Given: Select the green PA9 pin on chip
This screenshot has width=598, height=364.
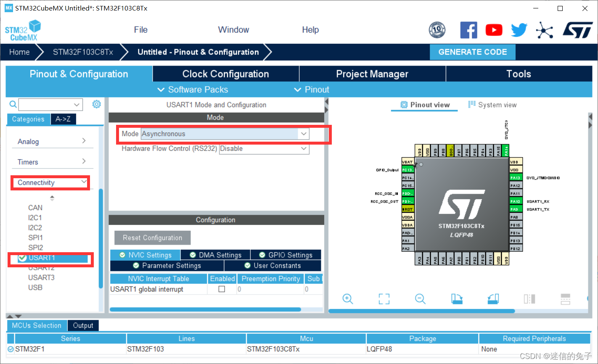Looking at the screenshot, I should coord(516,209).
